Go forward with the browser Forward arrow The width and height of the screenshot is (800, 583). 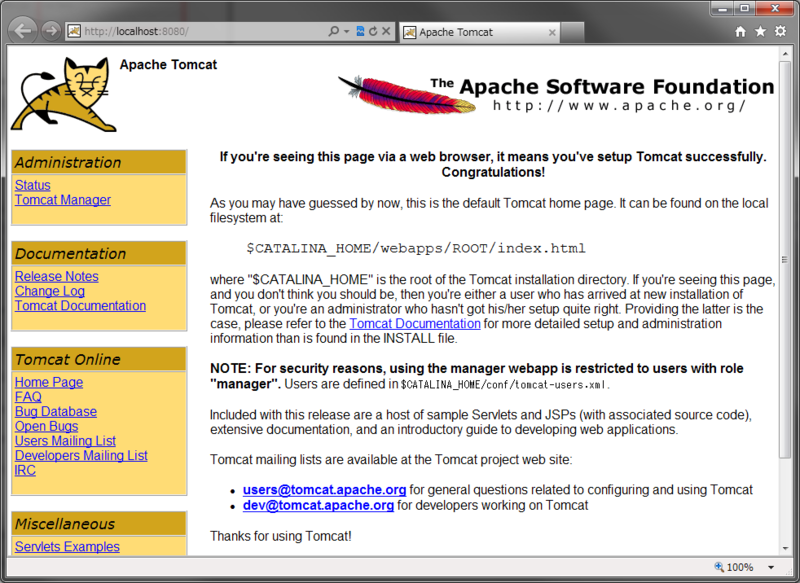point(51,31)
